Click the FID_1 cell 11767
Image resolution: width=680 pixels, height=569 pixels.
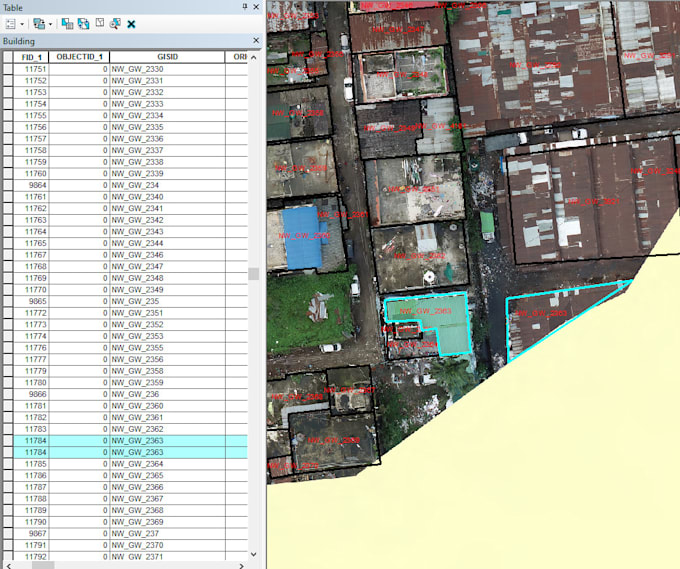tap(31, 255)
